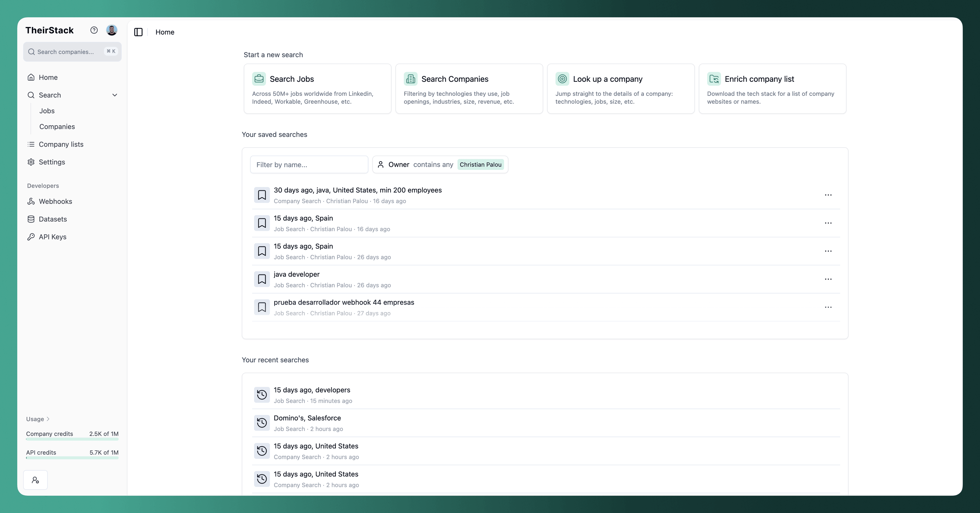Click the Look up a company target icon

coord(562,79)
